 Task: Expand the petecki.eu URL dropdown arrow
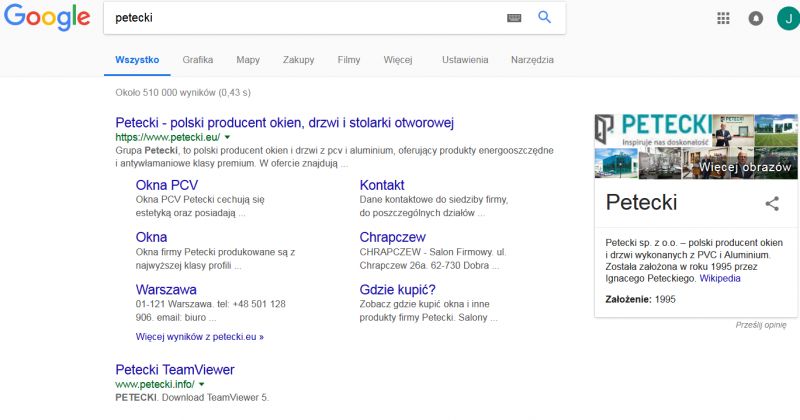click(228, 137)
